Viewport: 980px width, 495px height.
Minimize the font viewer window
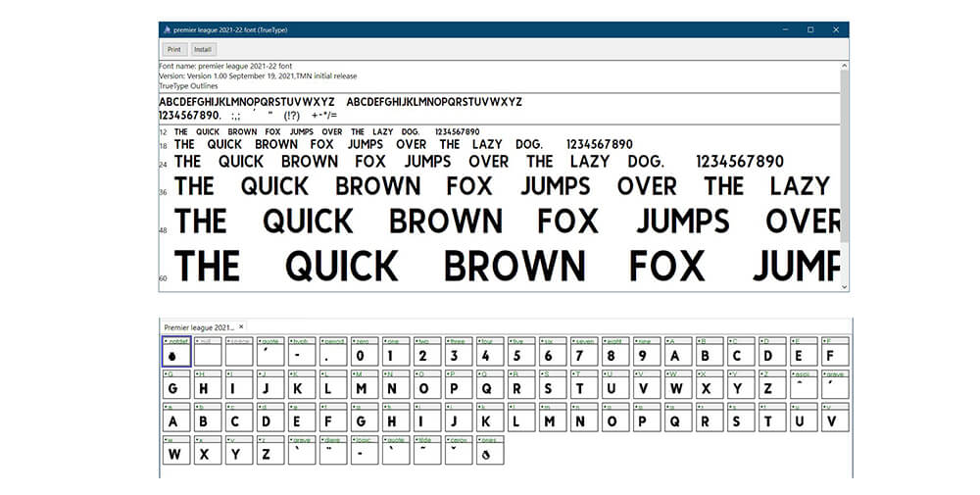786,30
